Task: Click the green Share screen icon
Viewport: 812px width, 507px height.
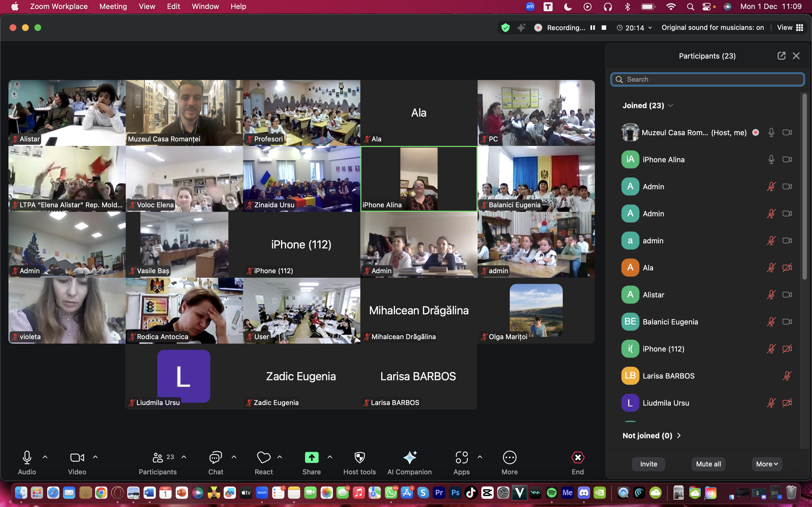Action: (311, 457)
